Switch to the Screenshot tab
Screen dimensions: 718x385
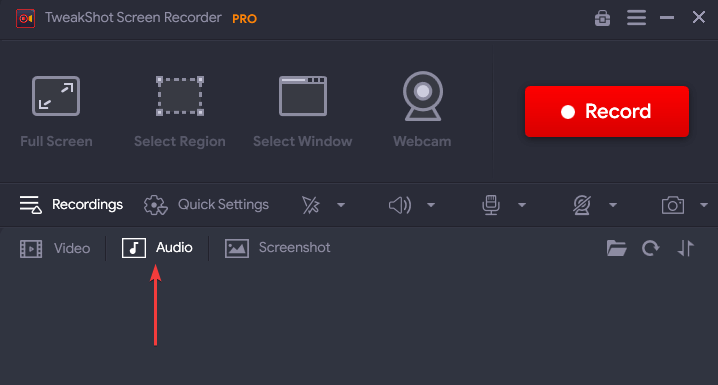point(277,248)
